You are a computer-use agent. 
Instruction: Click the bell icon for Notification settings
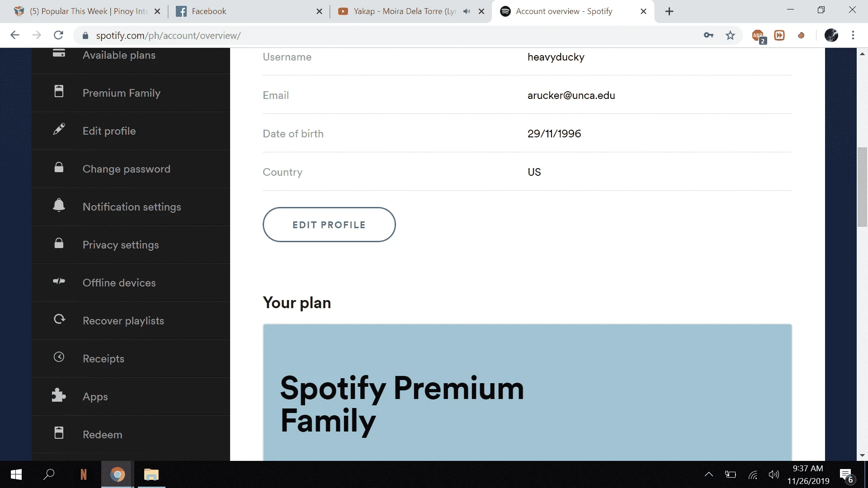click(x=59, y=205)
